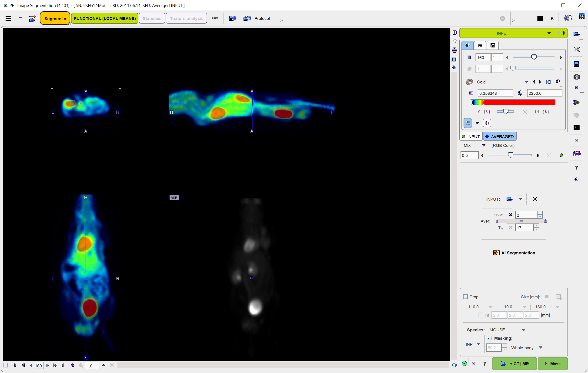This screenshot has height=373, width=588.
Task: Open the INP dropdown arrow
Action: 478,344
